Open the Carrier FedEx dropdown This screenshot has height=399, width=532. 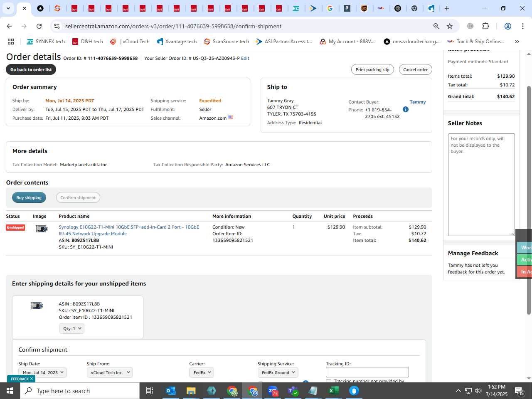(x=202, y=372)
